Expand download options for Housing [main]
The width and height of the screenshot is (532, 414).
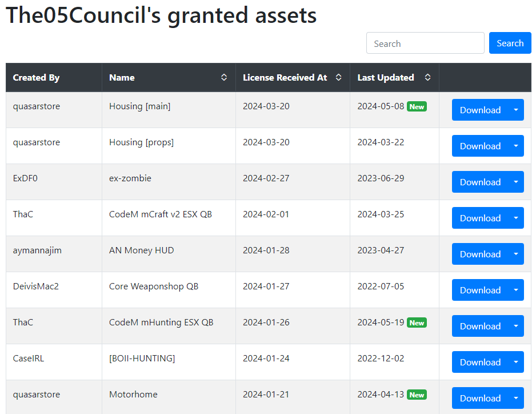tap(515, 110)
